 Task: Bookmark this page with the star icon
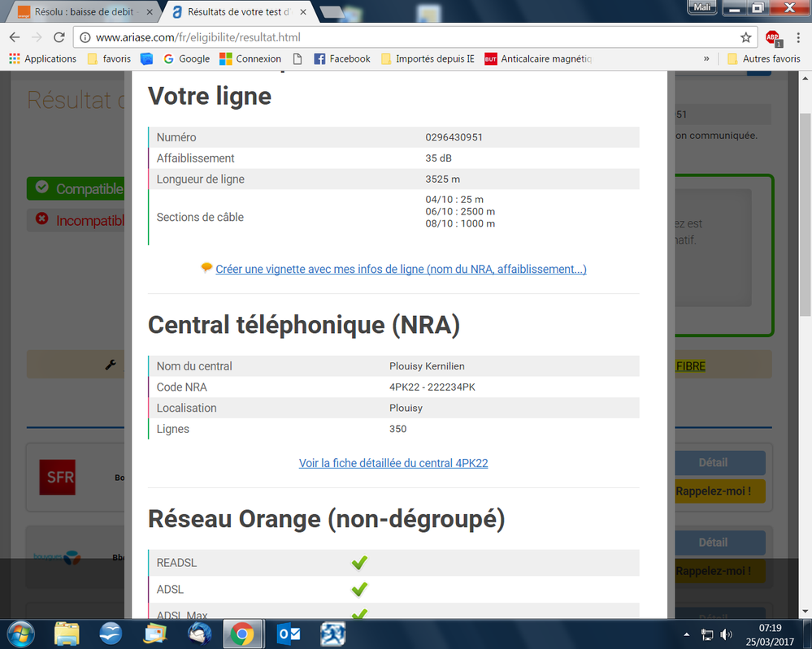coord(745,37)
